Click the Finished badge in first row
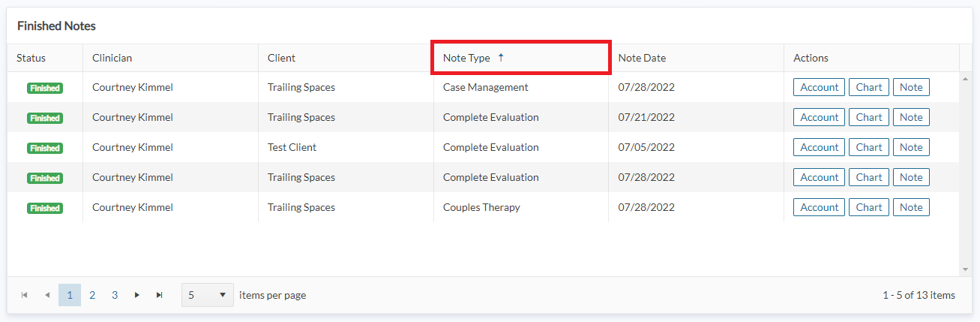Screen dimensions: 980x322 [x=45, y=88]
